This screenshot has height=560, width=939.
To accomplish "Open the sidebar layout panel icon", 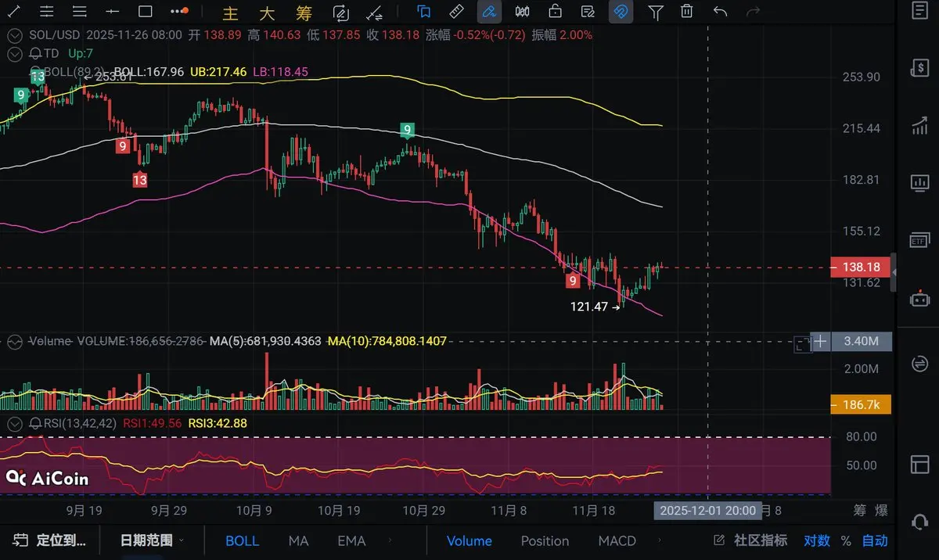I will tap(919, 464).
